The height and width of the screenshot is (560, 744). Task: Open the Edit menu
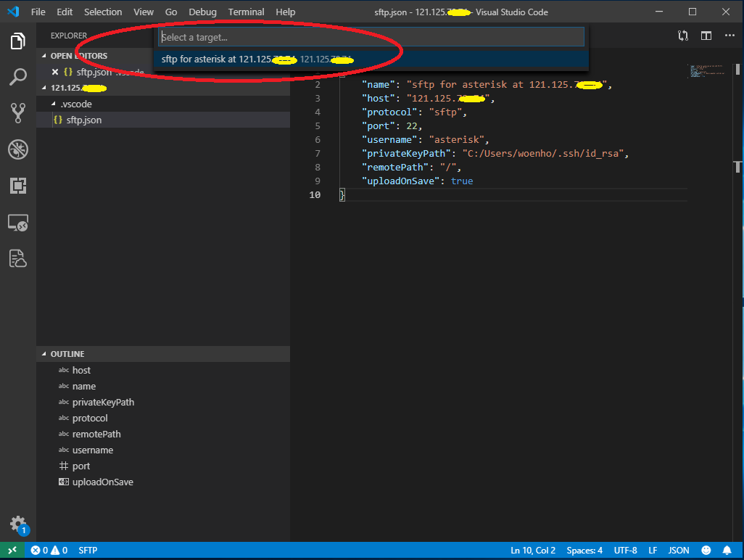click(x=65, y=12)
